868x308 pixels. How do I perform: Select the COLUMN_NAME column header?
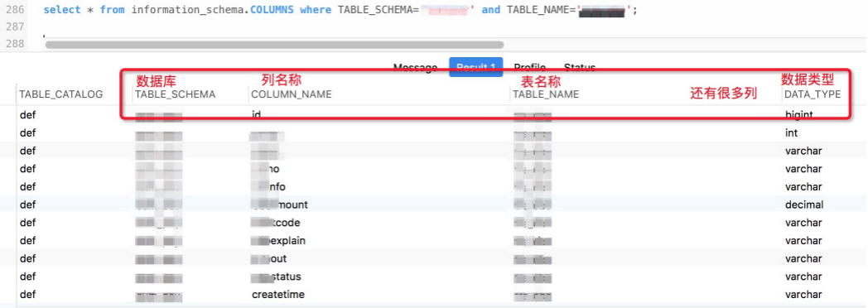pyautogui.click(x=292, y=94)
